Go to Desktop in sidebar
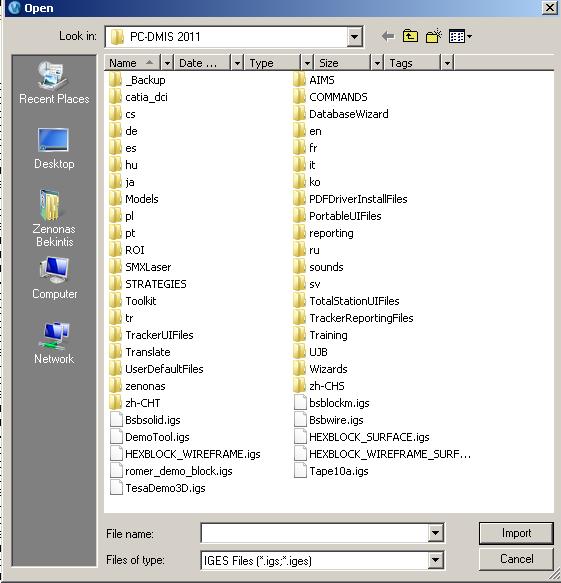 54,148
